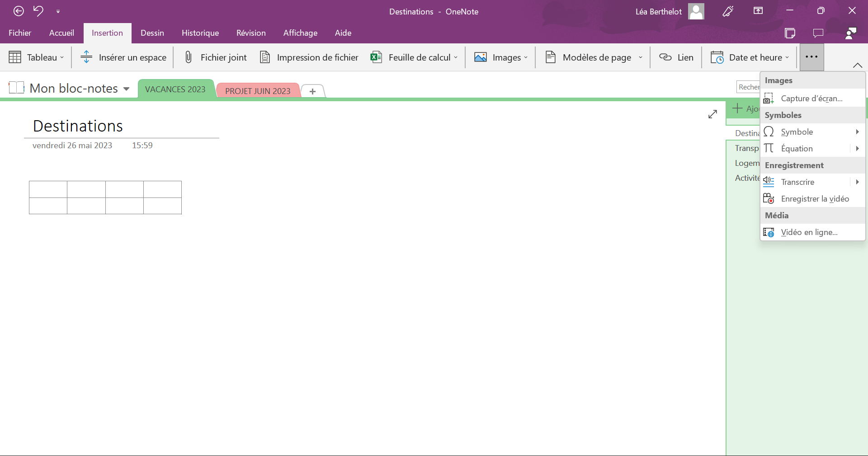Viewport: 868px width, 456px height.
Task: Switch to the Dessin tab
Action: point(152,33)
